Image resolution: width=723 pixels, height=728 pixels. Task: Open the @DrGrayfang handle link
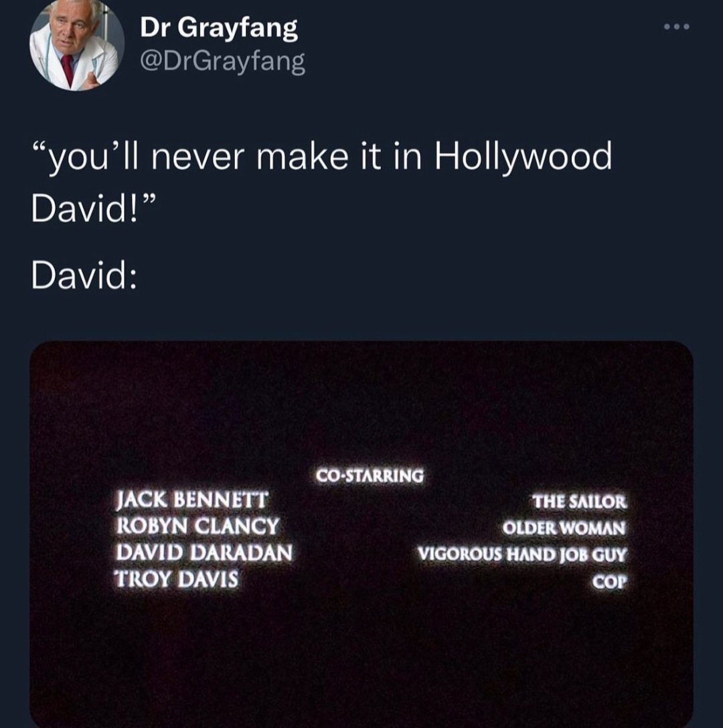click(x=222, y=61)
